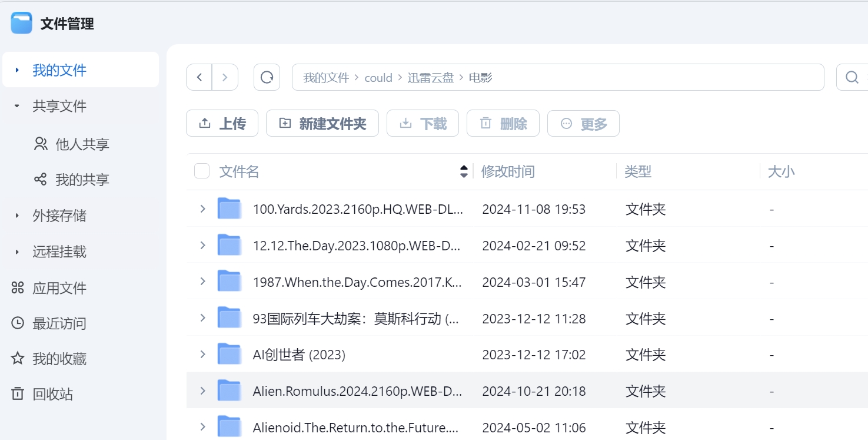
Task: Click folder icon of 100.Yards.2023 row
Action: point(230,209)
